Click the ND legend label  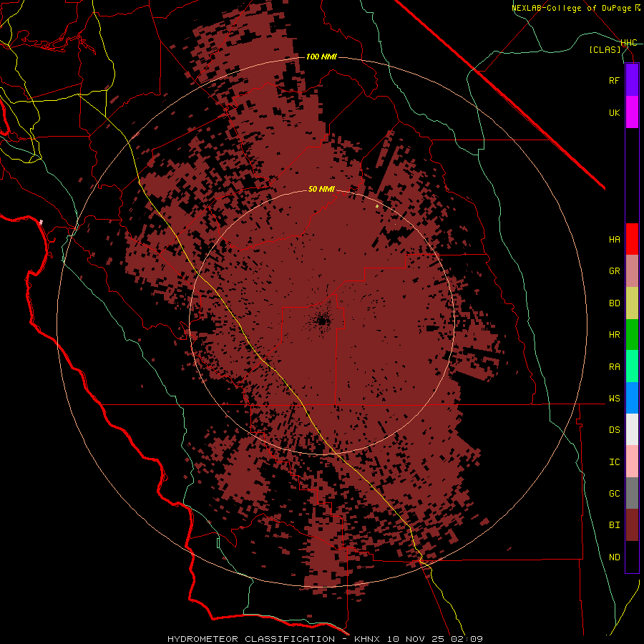(615, 557)
